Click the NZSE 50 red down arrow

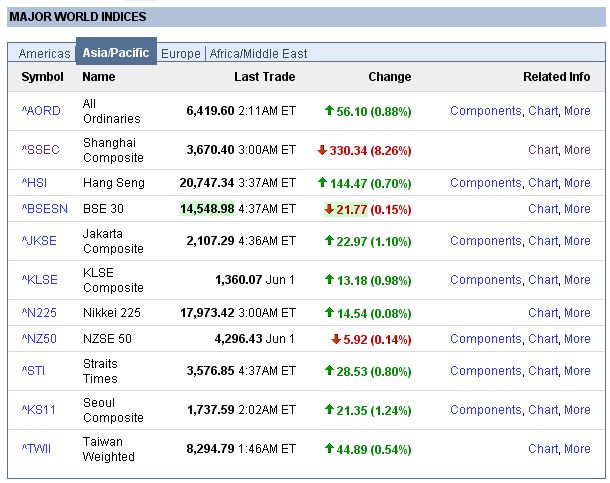(x=336, y=339)
